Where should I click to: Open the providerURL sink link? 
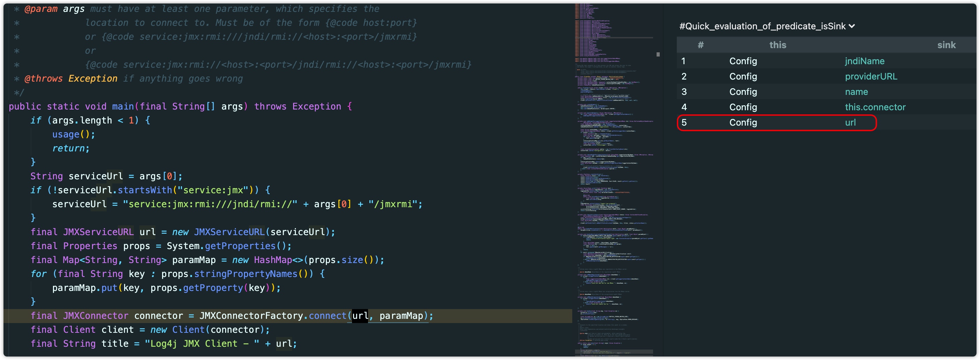point(871,76)
